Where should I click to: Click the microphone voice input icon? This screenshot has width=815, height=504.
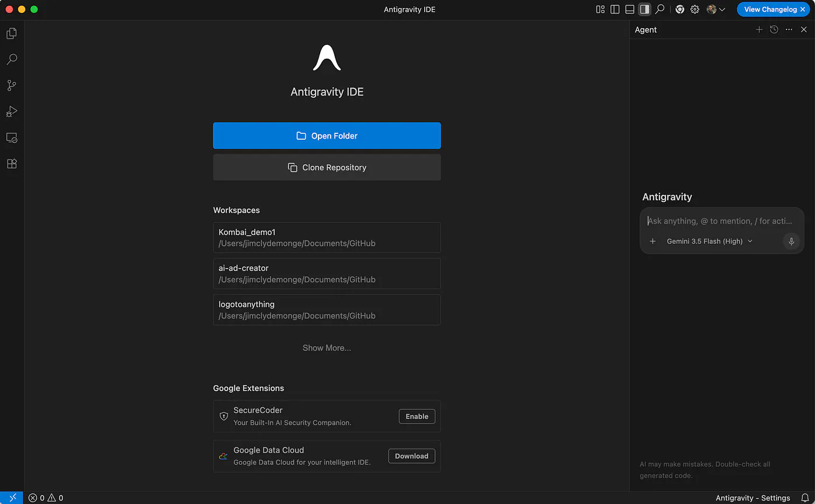pyautogui.click(x=791, y=242)
